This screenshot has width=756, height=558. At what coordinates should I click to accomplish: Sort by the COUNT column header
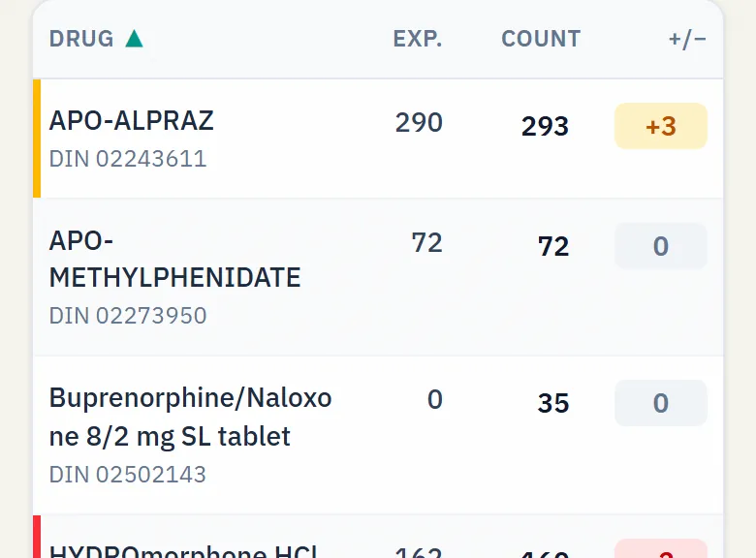(541, 39)
